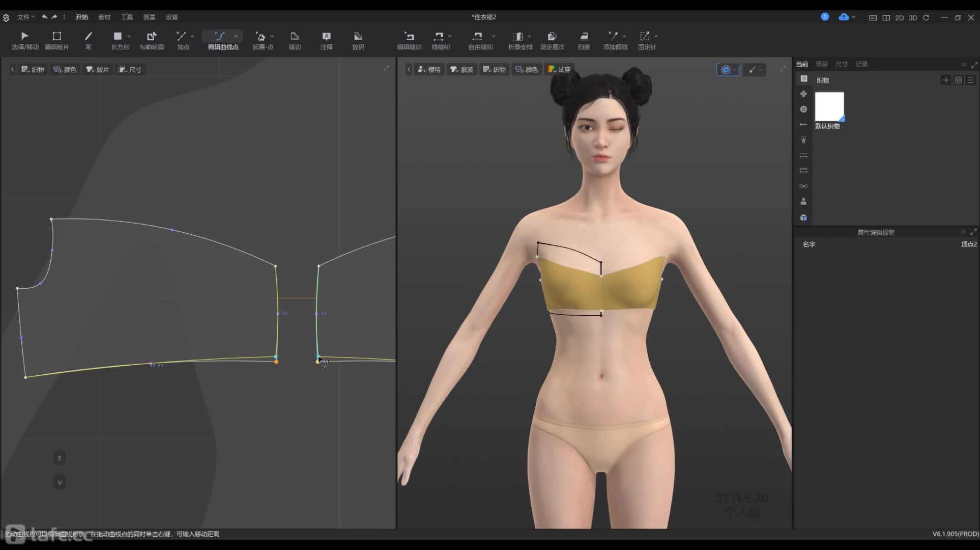Viewport: 980px width, 550px height.
Task: Select the 放码 grading tool
Action: point(358,41)
